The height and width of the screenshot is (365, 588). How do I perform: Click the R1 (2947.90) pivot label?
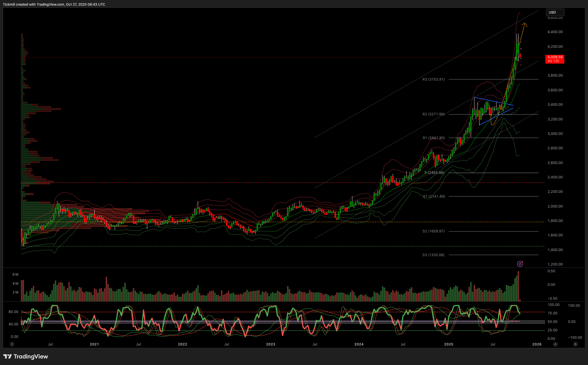[x=434, y=138]
